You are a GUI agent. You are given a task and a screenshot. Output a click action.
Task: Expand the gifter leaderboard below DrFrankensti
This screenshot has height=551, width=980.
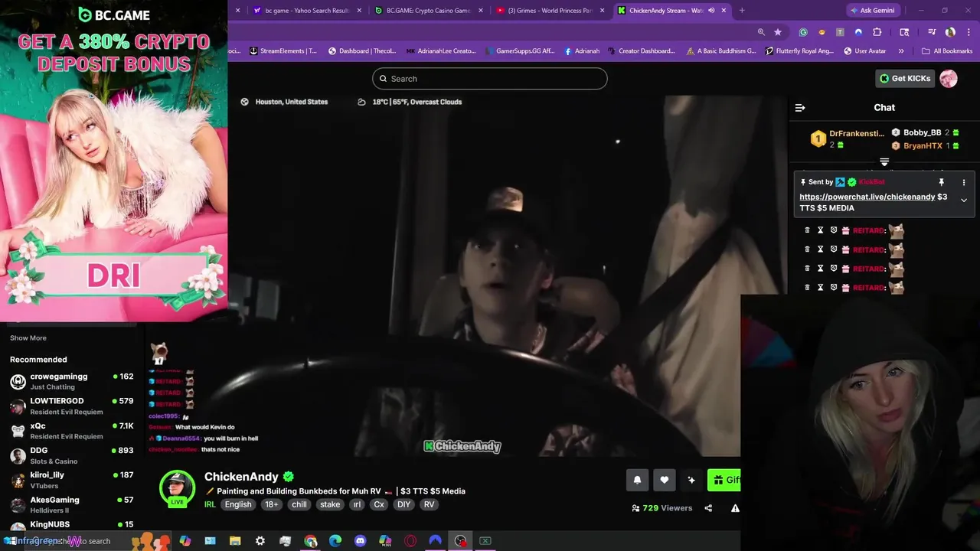tap(884, 162)
